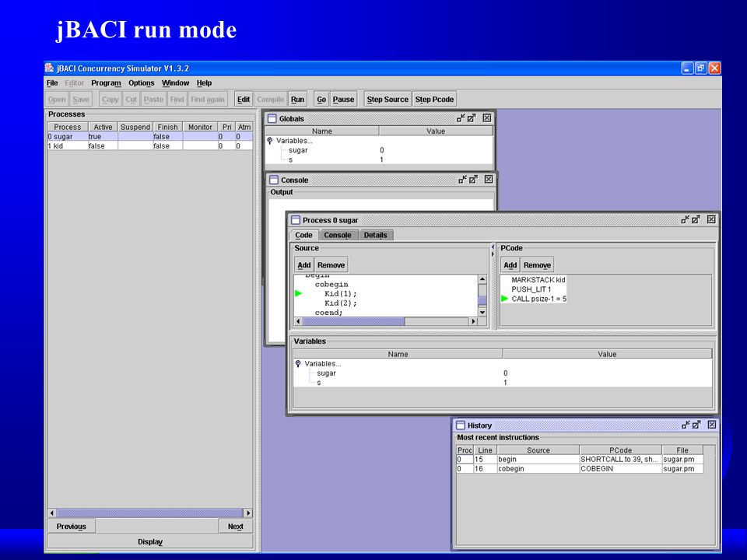This screenshot has width=747, height=560.
Task: Iconify the Process 0 sugar window
Action: (685, 219)
